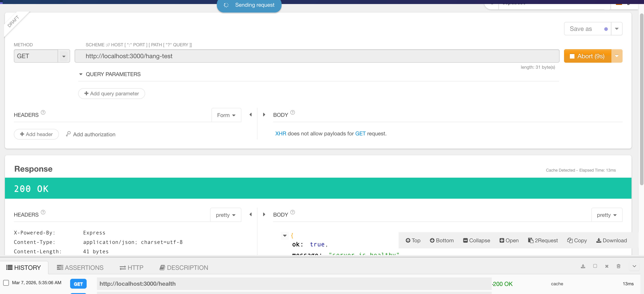644x294 pixels.
Task: Jump to Bottom of response body
Action: 441,240
